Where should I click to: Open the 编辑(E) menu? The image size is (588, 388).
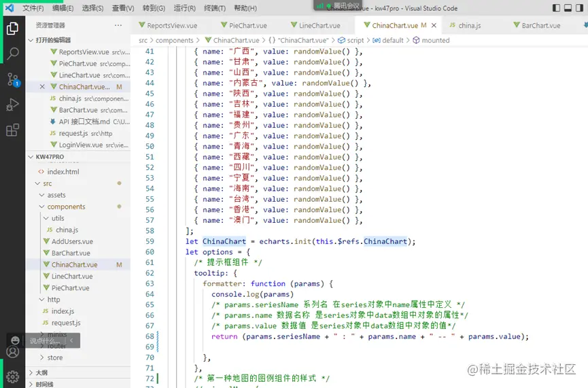click(x=63, y=8)
